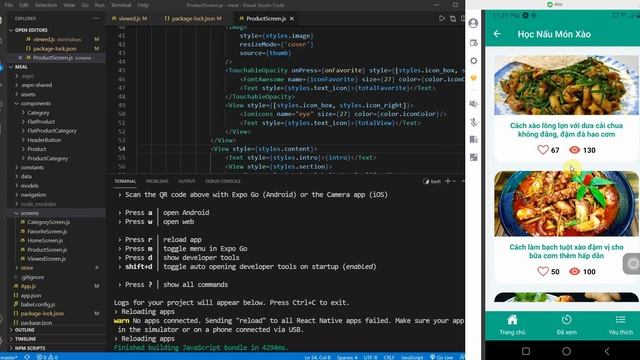The width and height of the screenshot is (640, 360).
Task: Click the settings gear in mirror sidebar
Action: (473, 61)
